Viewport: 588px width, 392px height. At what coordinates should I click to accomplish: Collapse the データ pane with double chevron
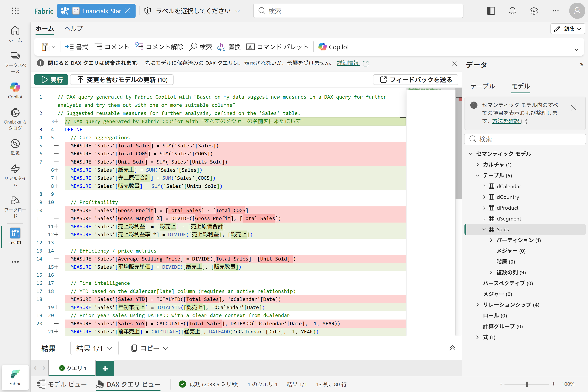tap(581, 65)
